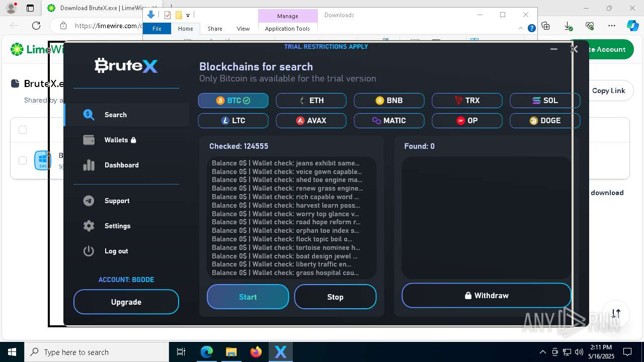This screenshot has width=644, height=362.
Task: Tick the BruteX.exe file row checkbox
Action: 23,160
